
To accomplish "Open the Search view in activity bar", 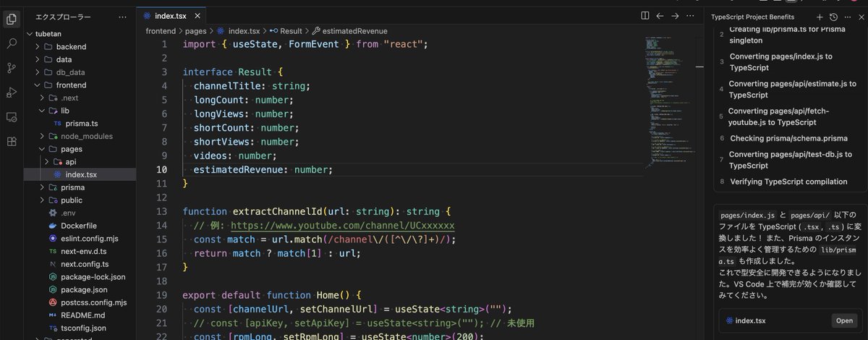I will 12,44.
